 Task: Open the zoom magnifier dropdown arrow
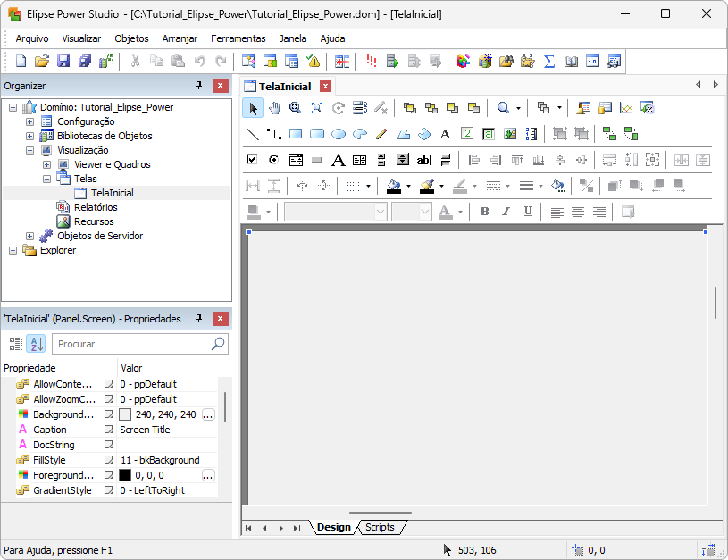coord(518,108)
